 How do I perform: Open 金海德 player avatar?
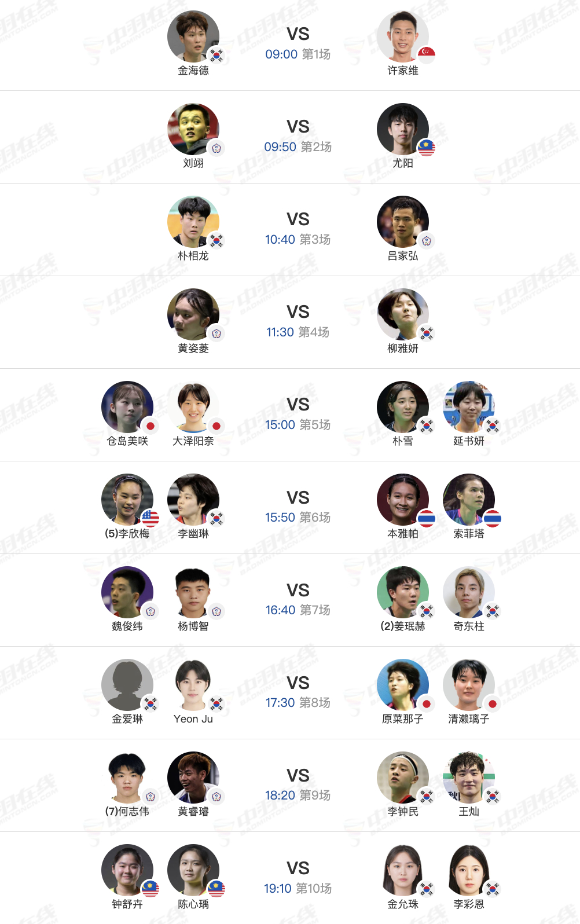(193, 36)
